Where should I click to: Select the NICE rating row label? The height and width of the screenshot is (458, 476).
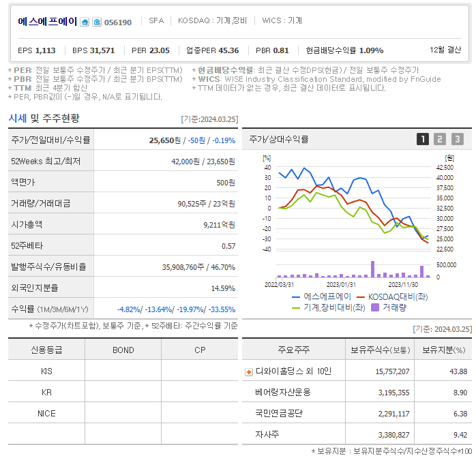[x=46, y=414]
